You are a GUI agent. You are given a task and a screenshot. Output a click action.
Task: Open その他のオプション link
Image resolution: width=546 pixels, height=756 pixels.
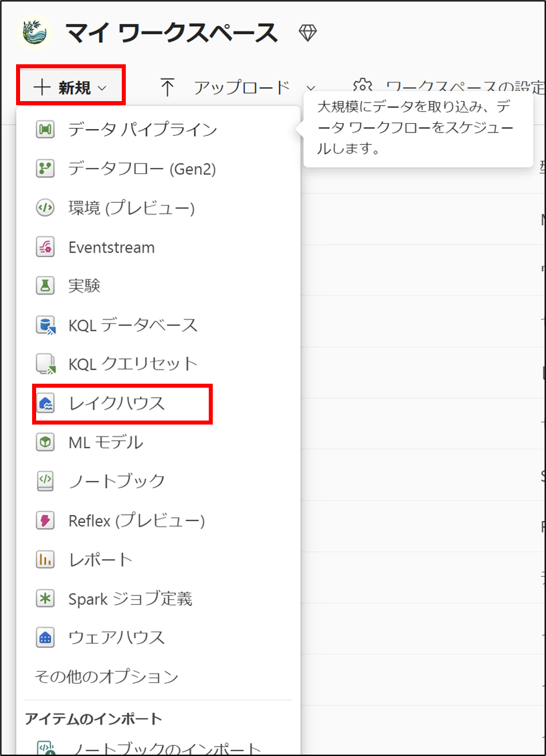click(x=106, y=676)
